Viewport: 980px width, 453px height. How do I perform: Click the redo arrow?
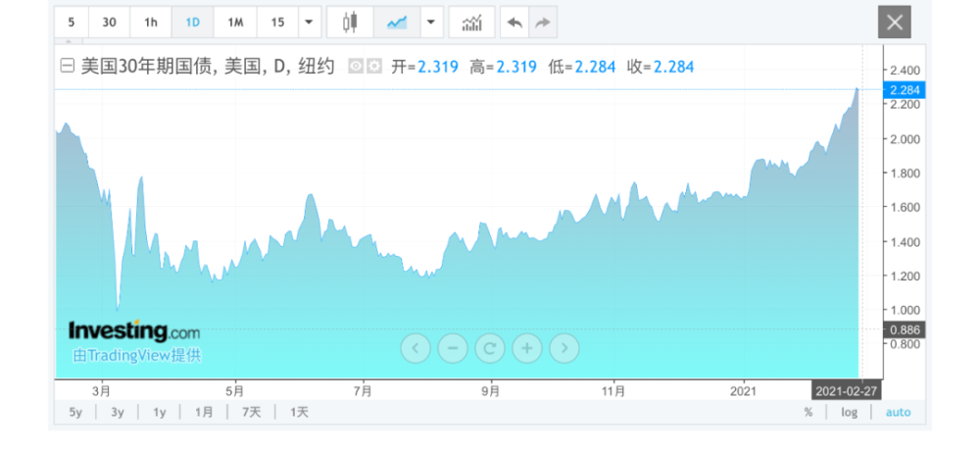[543, 23]
